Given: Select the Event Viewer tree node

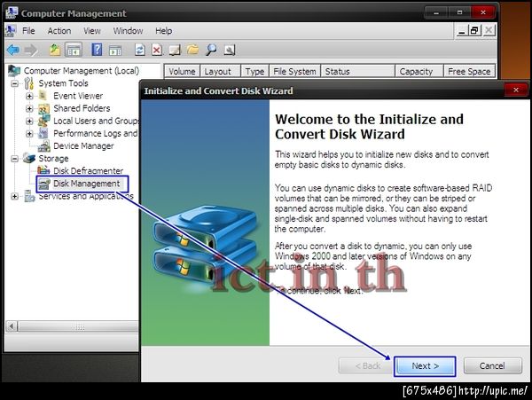Looking at the screenshot, I should pos(78,96).
